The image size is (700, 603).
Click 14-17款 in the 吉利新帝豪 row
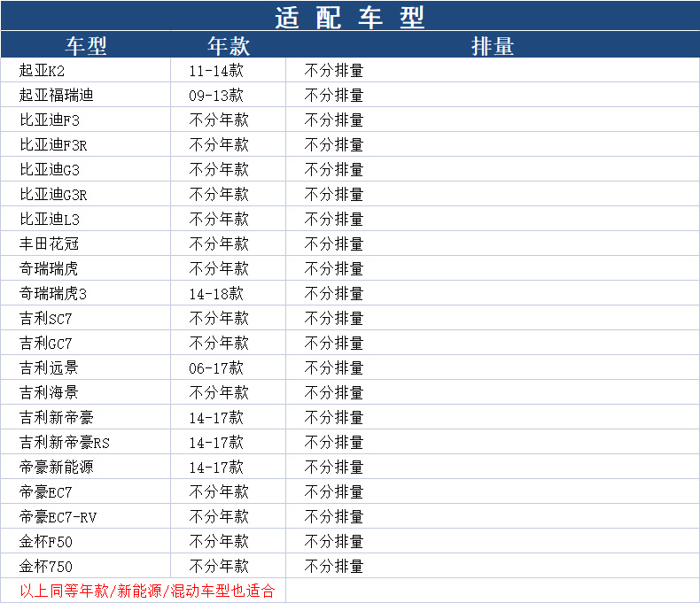[x=216, y=417]
